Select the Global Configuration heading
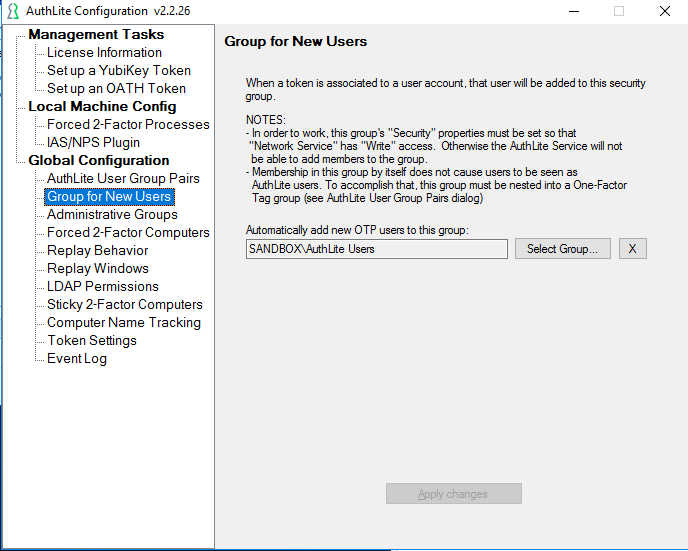 [99, 160]
